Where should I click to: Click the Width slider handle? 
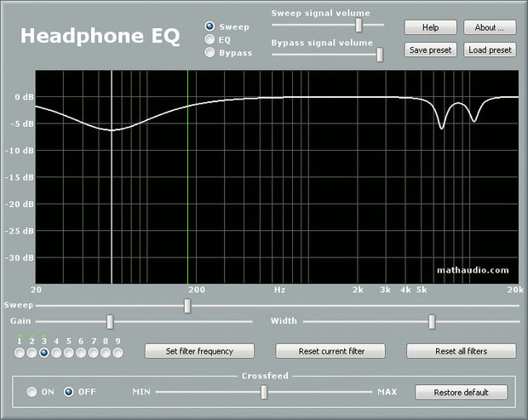432,322
